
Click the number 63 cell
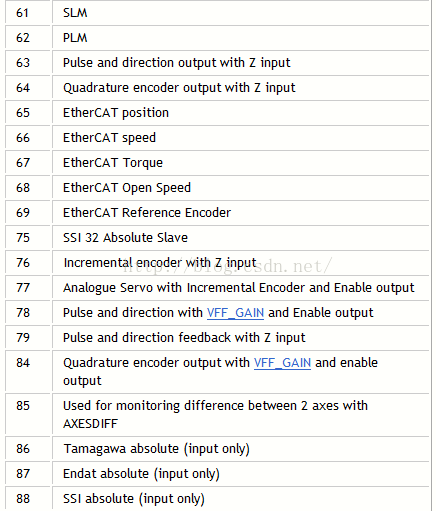coord(28,63)
